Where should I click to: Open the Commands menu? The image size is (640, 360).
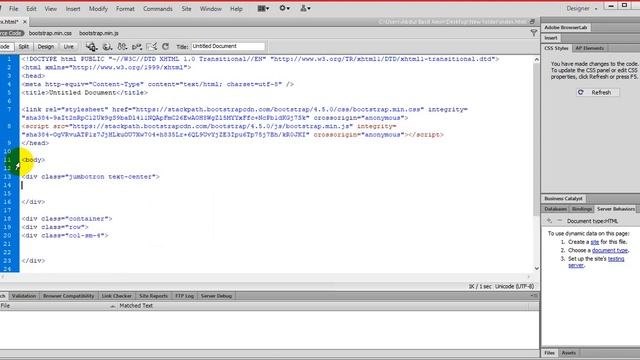[158, 9]
